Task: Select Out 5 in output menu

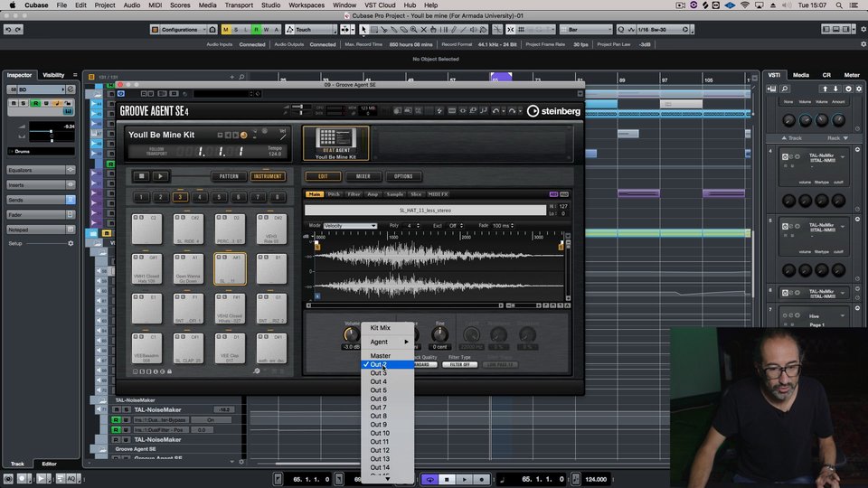Action: pos(379,390)
